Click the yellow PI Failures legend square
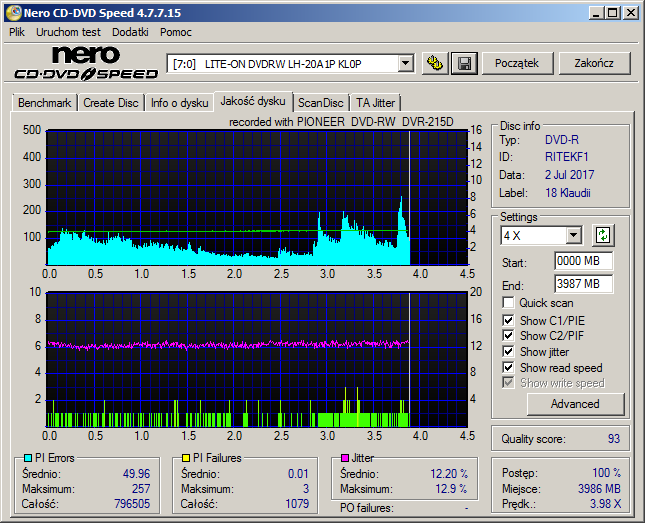This screenshot has width=645, height=523. click(186, 458)
